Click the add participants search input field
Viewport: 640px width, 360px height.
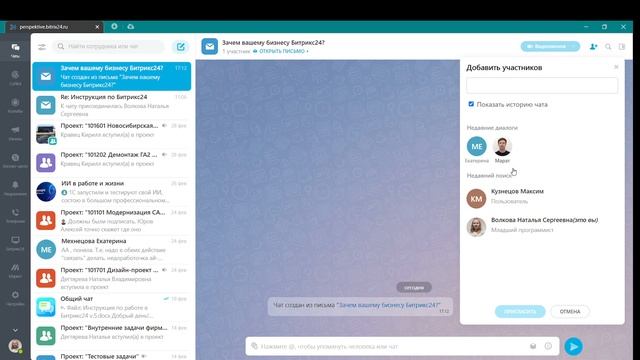[542, 85]
